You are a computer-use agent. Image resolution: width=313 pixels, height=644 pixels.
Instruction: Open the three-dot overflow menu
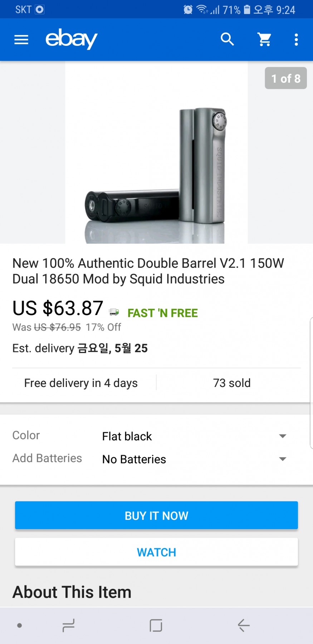(296, 39)
